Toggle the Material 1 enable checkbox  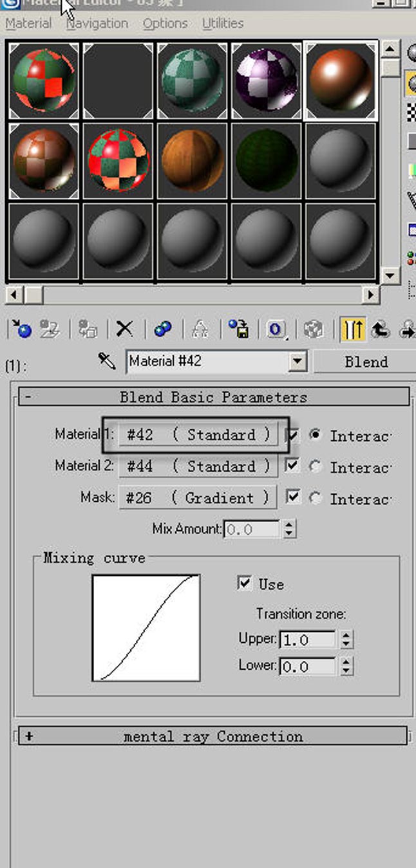pos(292,436)
